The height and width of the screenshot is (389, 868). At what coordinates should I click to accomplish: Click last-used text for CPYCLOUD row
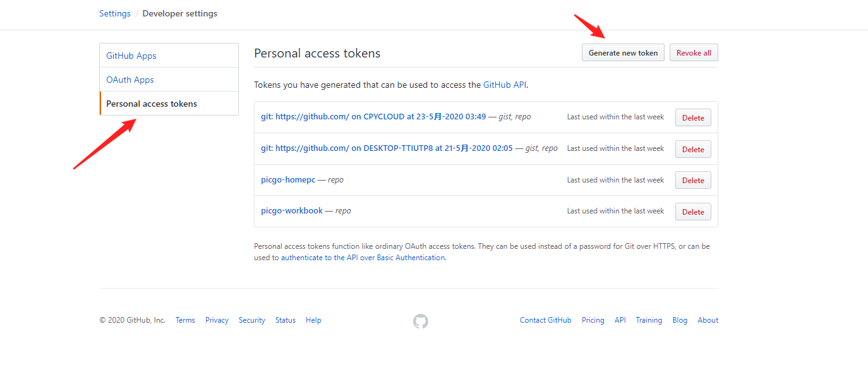point(615,117)
